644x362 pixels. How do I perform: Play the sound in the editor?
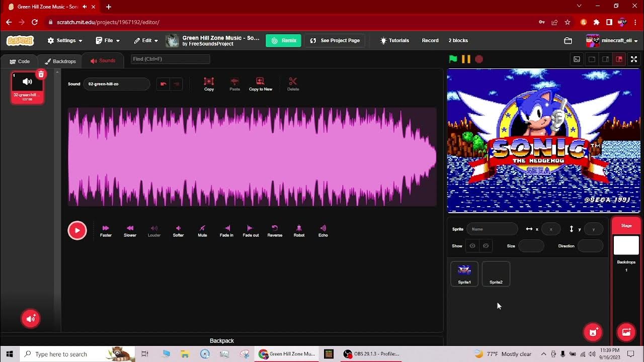pyautogui.click(x=77, y=230)
